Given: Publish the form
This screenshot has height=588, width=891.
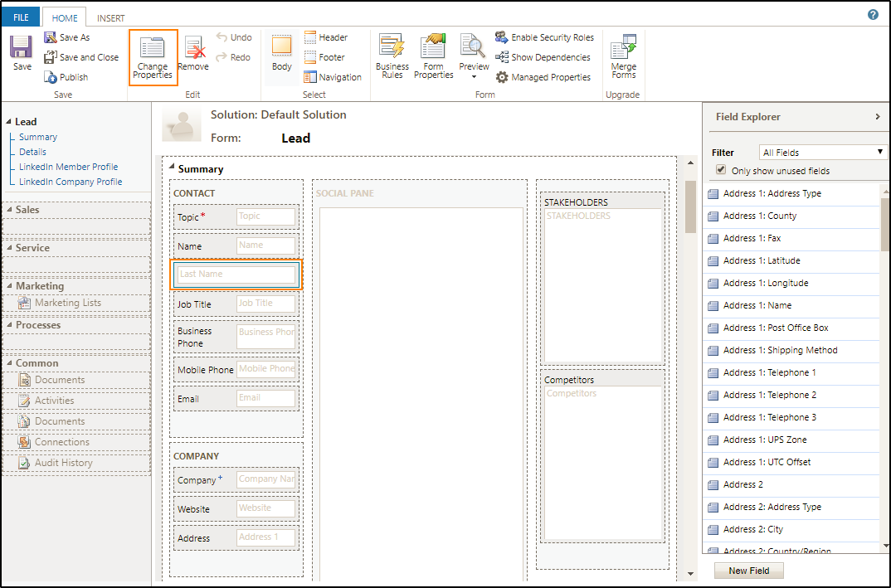Looking at the screenshot, I should (x=66, y=77).
